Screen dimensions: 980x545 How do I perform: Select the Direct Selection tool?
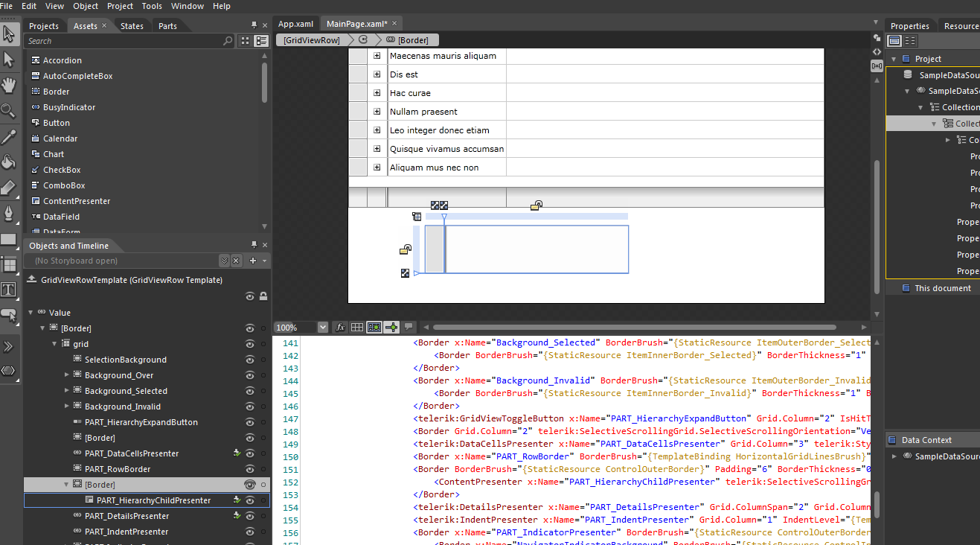coord(9,60)
